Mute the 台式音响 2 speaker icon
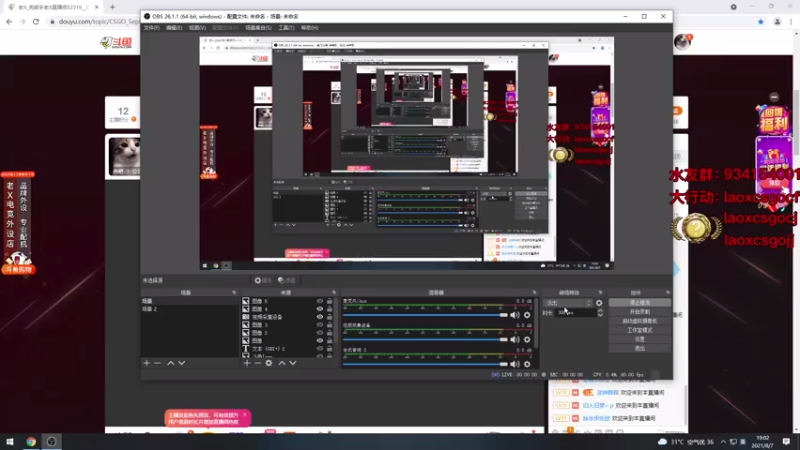 coord(515,364)
